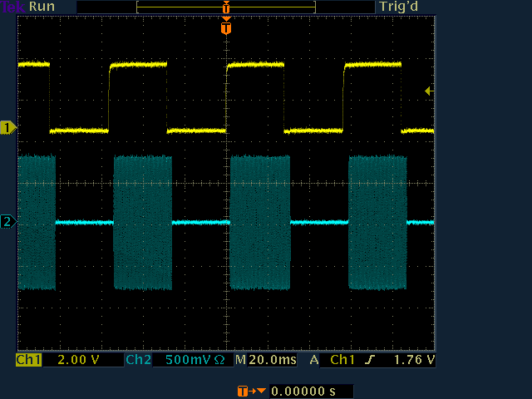Click the yellow trigger level arrow
The height and width of the screenshot is (399, 532).
point(429,91)
